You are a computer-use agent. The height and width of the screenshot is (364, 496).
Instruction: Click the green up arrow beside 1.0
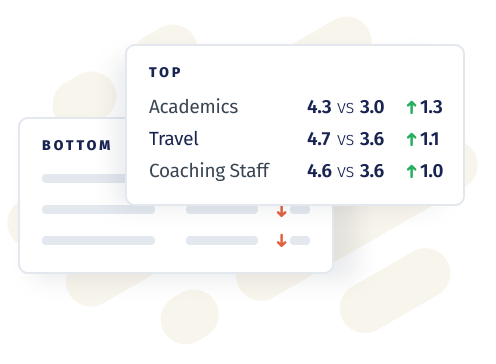[411, 171]
